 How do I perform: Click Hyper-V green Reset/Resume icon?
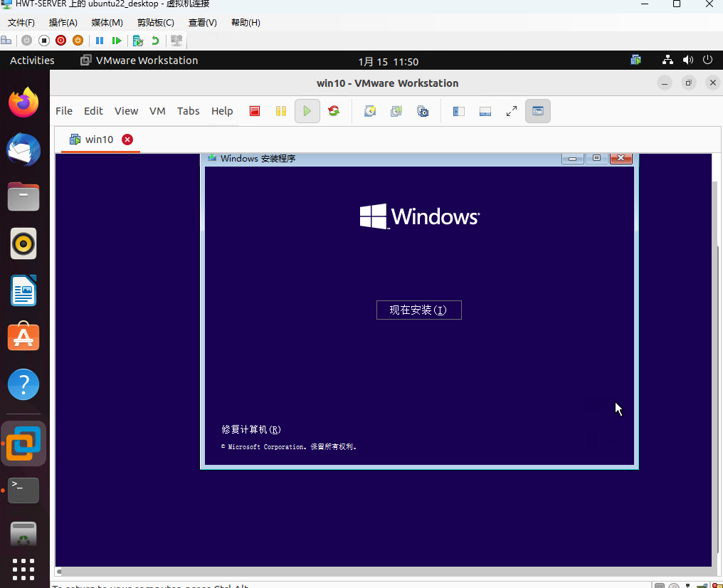pos(117,41)
